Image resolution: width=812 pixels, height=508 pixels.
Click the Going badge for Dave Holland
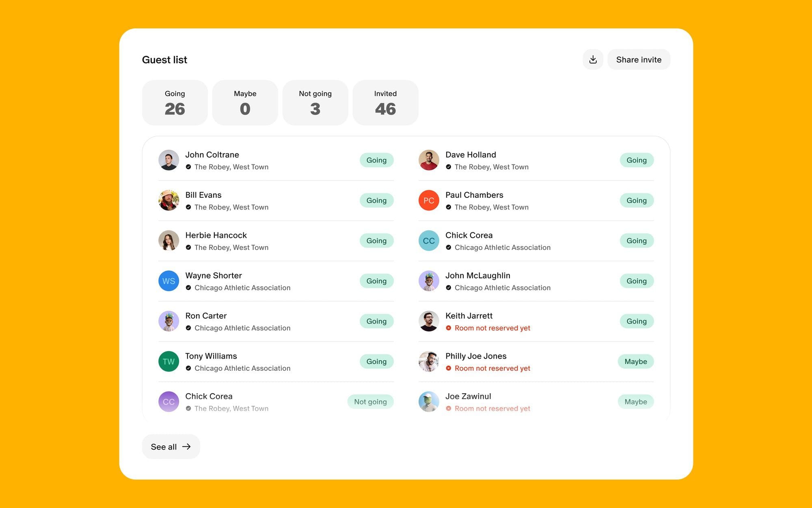[637, 160]
